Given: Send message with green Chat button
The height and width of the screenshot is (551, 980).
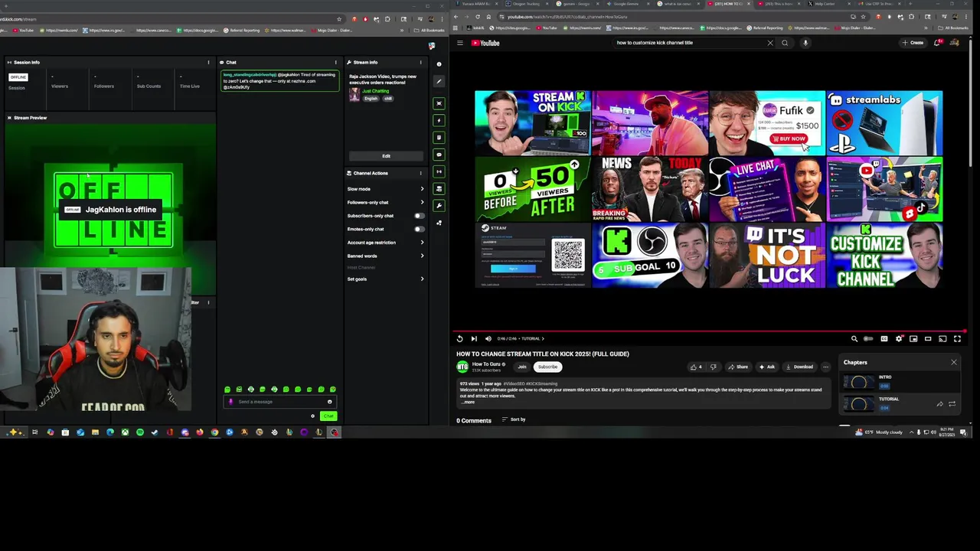Looking at the screenshot, I should point(328,416).
